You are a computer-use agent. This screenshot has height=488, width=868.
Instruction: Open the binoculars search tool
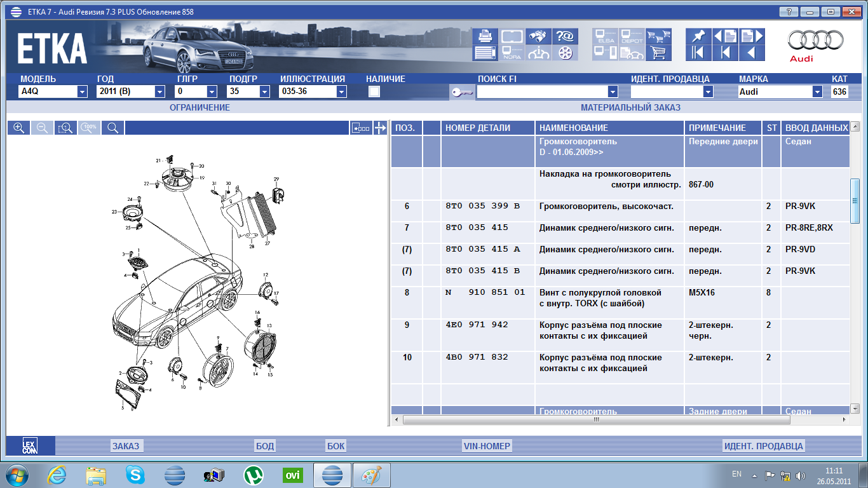pyautogui.click(x=539, y=36)
